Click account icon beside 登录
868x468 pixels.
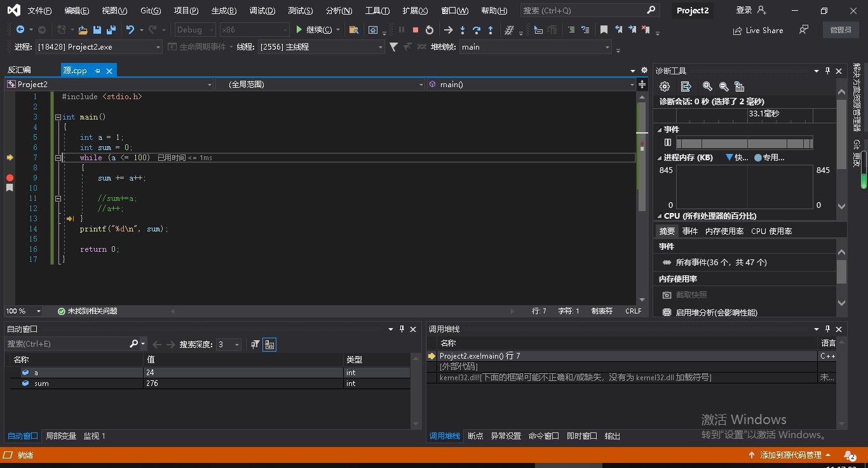click(x=762, y=10)
